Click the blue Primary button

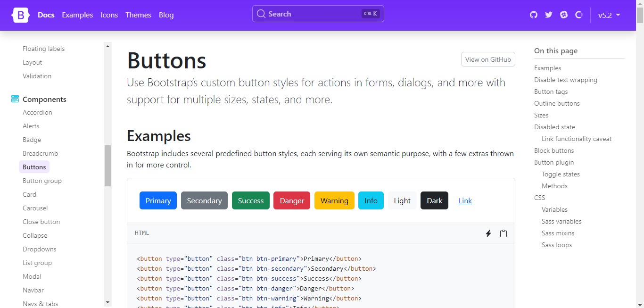click(x=158, y=200)
